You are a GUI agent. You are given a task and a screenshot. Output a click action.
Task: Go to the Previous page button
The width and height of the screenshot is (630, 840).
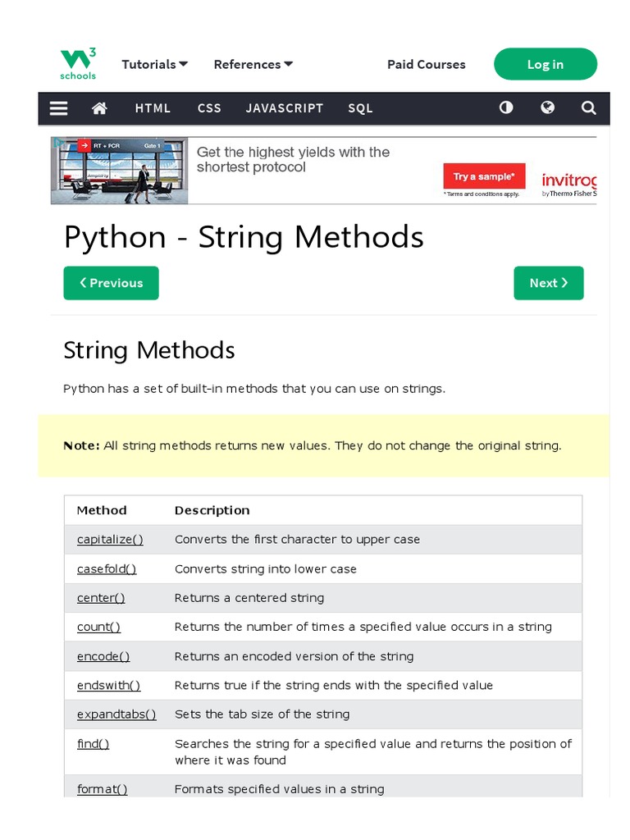click(111, 283)
